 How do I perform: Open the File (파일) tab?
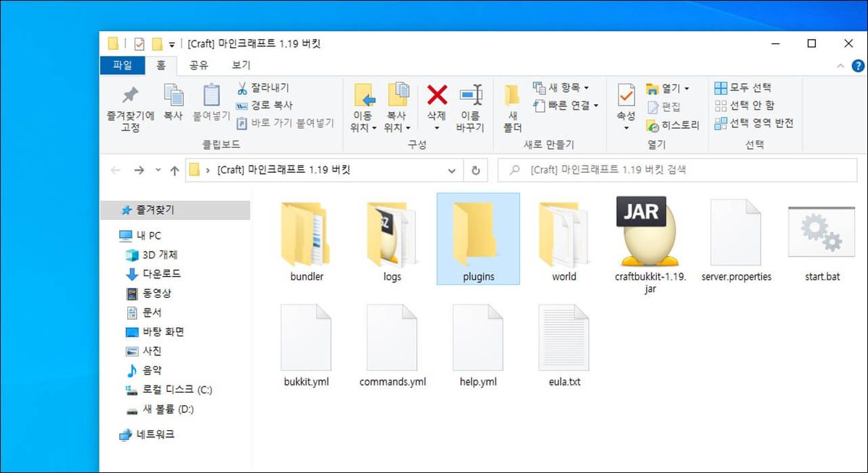123,65
